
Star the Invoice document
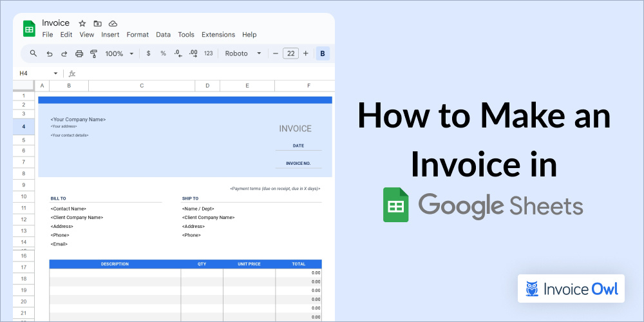coord(82,23)
